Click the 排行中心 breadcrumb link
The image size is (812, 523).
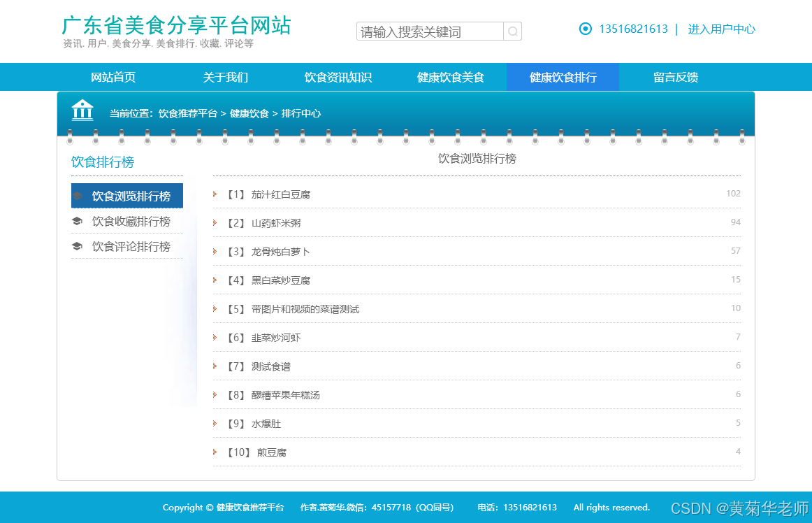pos(301,113)
